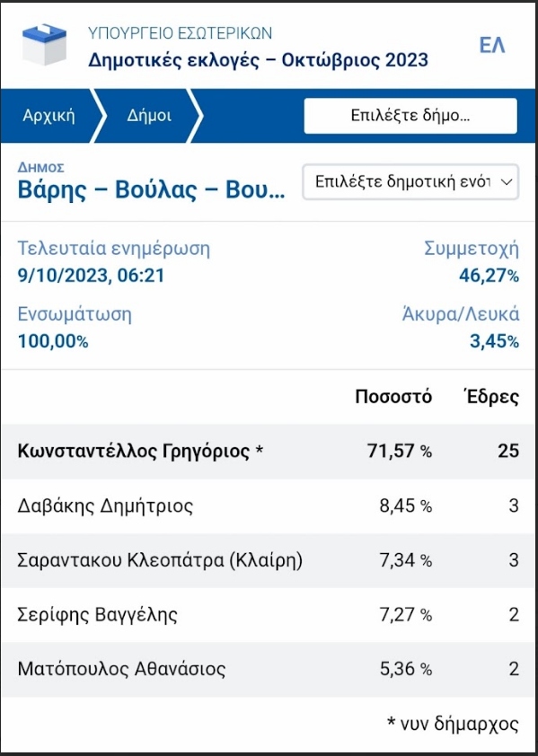Click the Συμμετοχή 46,27% figure
The height and width of the screenshot is (756, 538).
pyautogui.click(x=489, y=276)
